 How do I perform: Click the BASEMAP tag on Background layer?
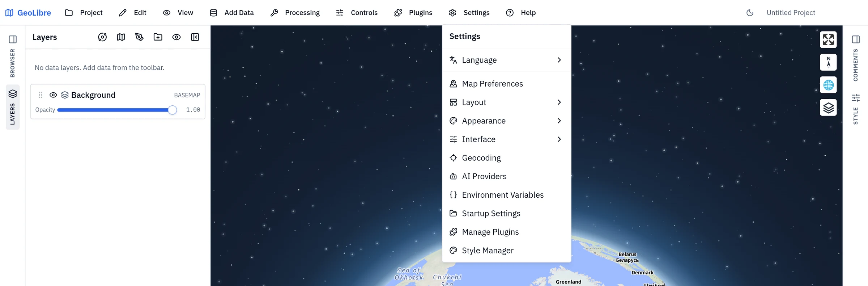coord(187,95)
